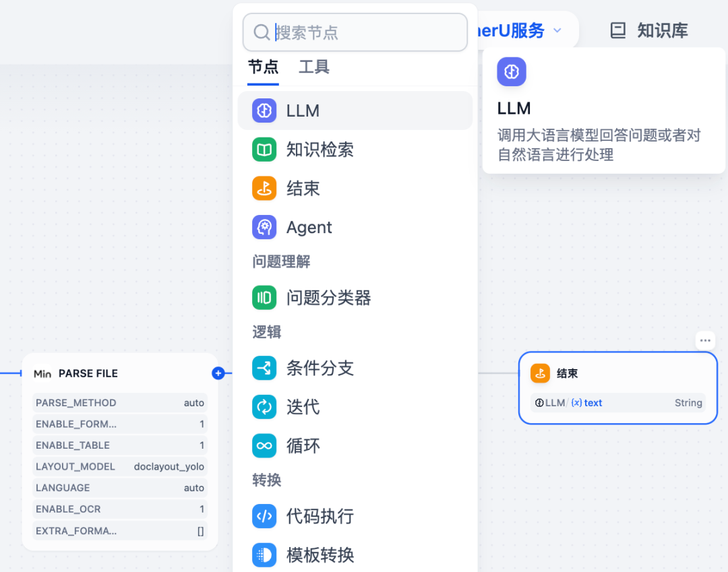
Task: Click the 代码执行 code execution icon
Action: tap(264, 516)
